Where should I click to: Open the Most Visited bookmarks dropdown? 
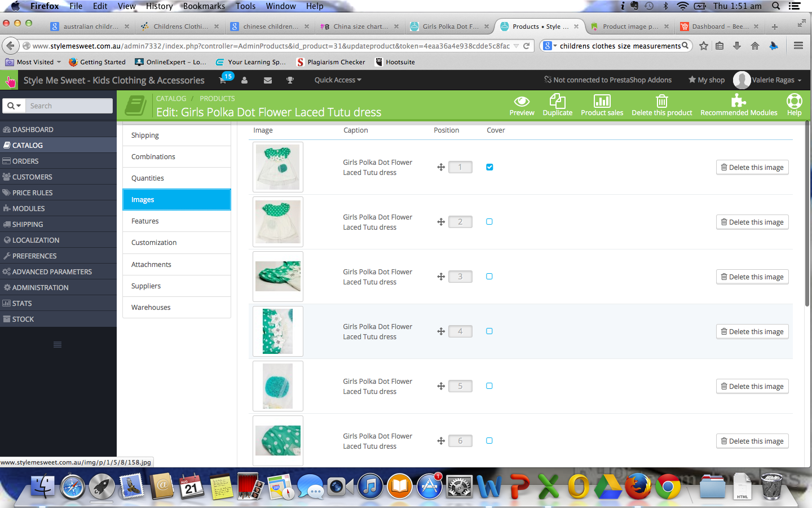coord(33,62)
